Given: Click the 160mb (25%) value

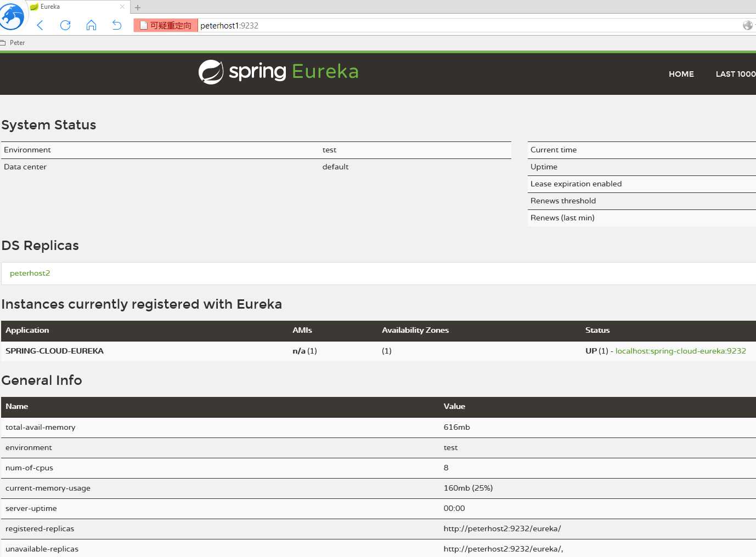Looking at the screenshot, I should 468,488.
